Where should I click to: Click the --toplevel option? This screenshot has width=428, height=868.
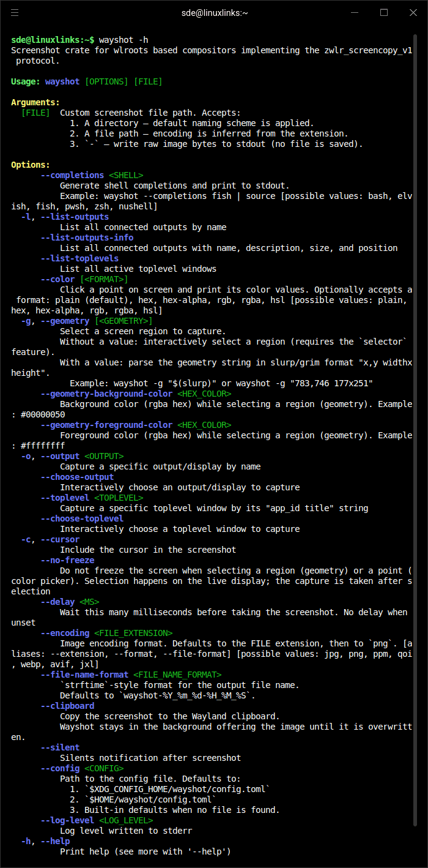coord(65,498)
